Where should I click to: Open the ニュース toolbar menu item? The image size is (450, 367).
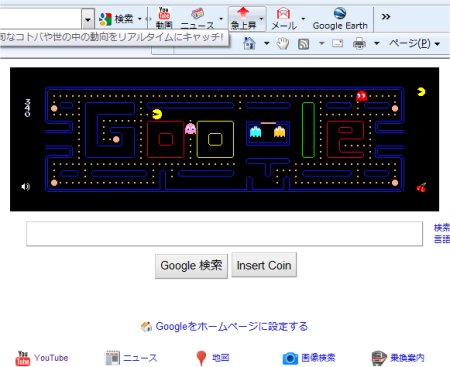tap(197, 19)
